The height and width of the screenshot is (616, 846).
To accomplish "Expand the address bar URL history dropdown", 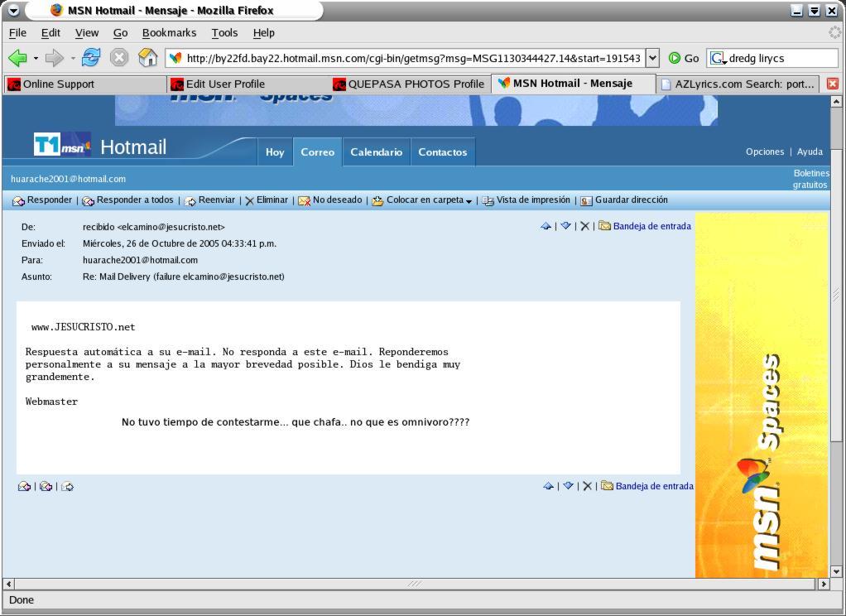I will (x=652, y=58).
